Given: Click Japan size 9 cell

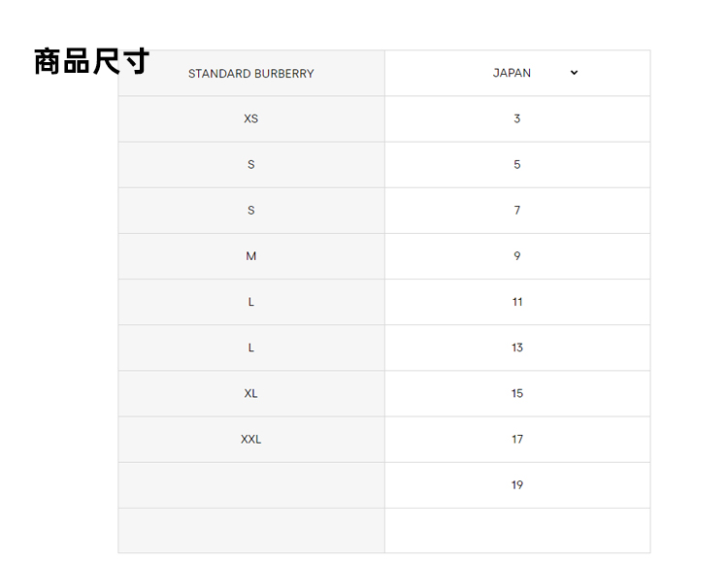Looking at the screenshot, I should tap(517, 256).
